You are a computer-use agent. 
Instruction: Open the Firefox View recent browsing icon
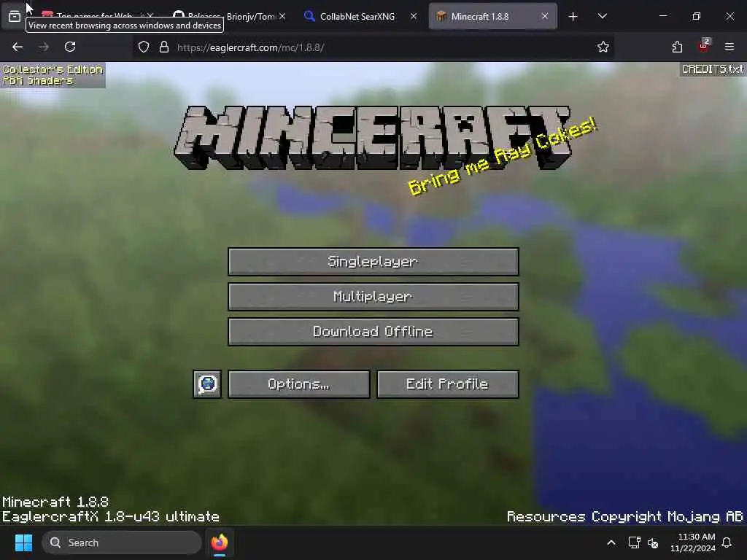[x=15, y=16]
